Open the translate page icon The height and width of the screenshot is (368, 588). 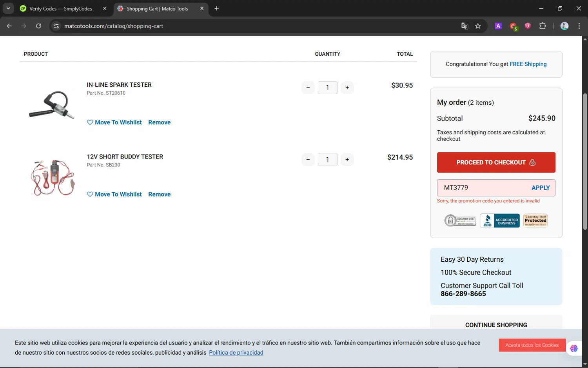pos(465,26)
